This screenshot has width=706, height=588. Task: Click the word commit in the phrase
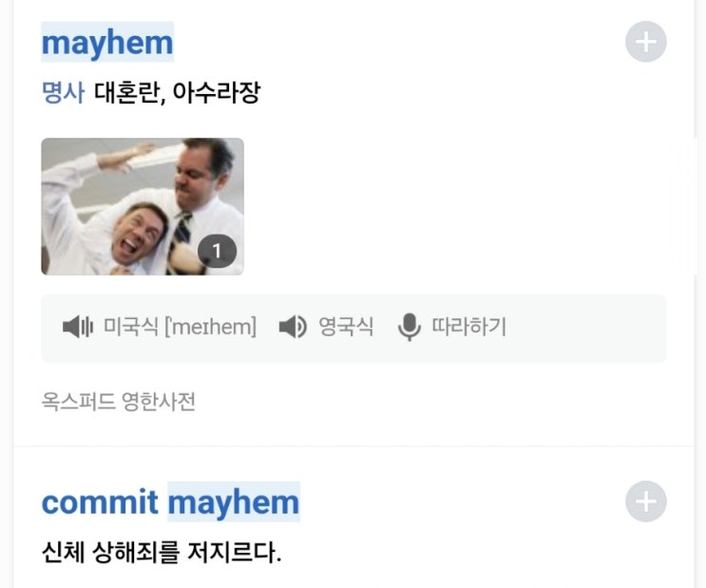[100, 502]
